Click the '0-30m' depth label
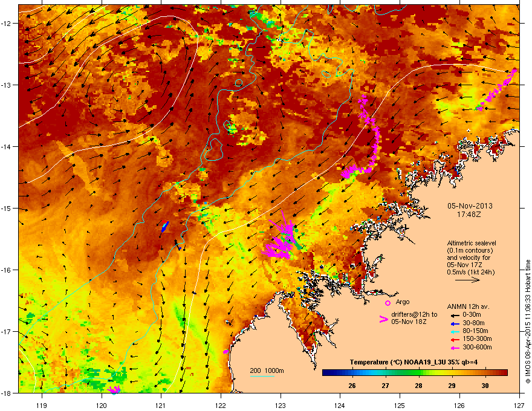Screen dimensions: 532x411 pyautogui.click(x=472, y=315)
